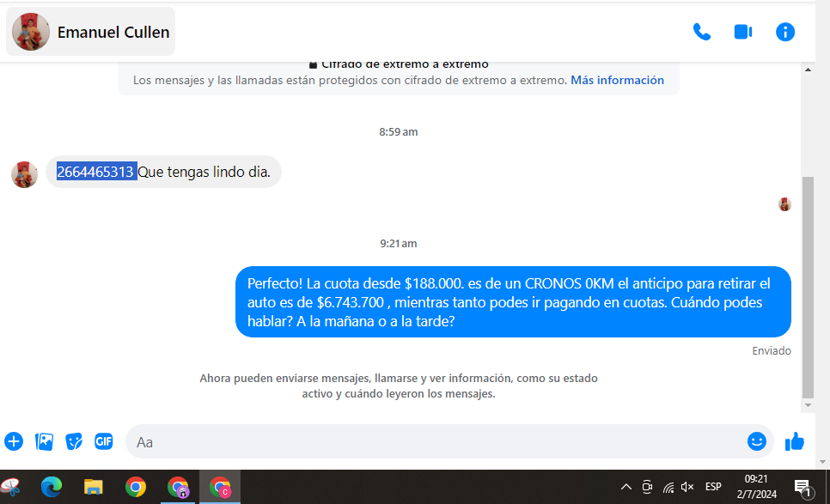Open the Más información link
The height and width of the screenshot is (504, 830).
point(617,80)
